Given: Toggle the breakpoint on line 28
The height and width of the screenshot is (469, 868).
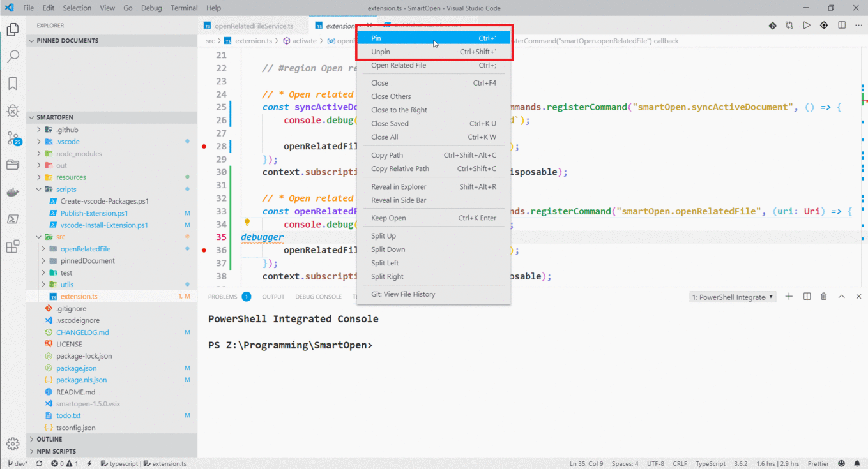Looking at the screenshot, I should (x=204, y=146).
